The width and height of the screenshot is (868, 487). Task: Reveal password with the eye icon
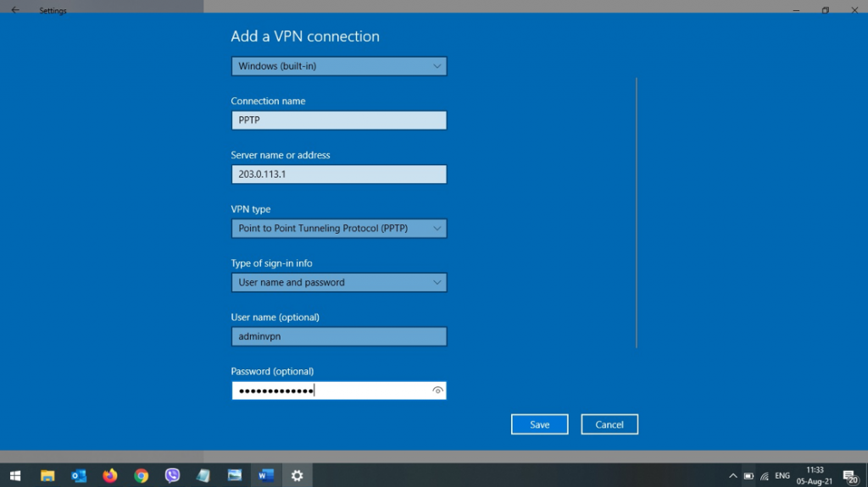[437, 390]
